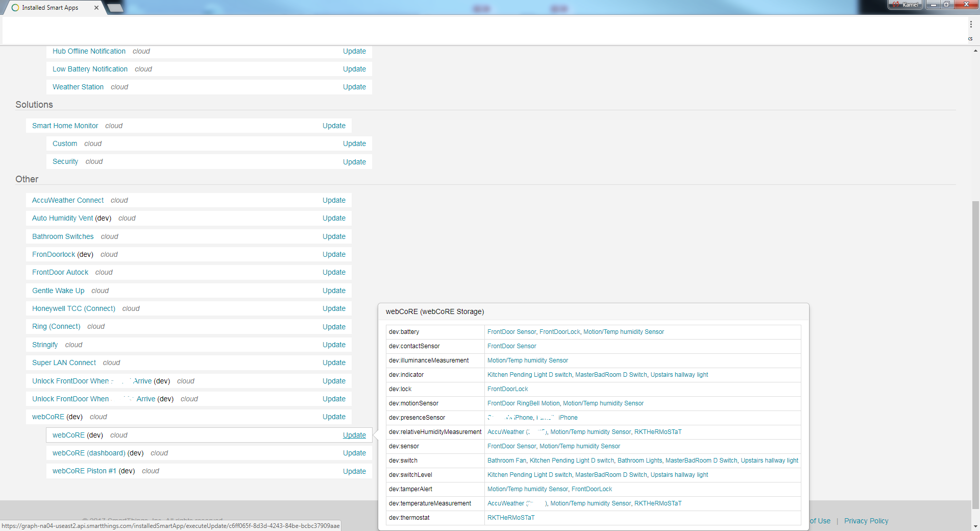This screenshot has height=531, width=980.
Task: Open Bathroom Lights in dev:switch row
Action: pyautogui.click(x=640, y=461)
